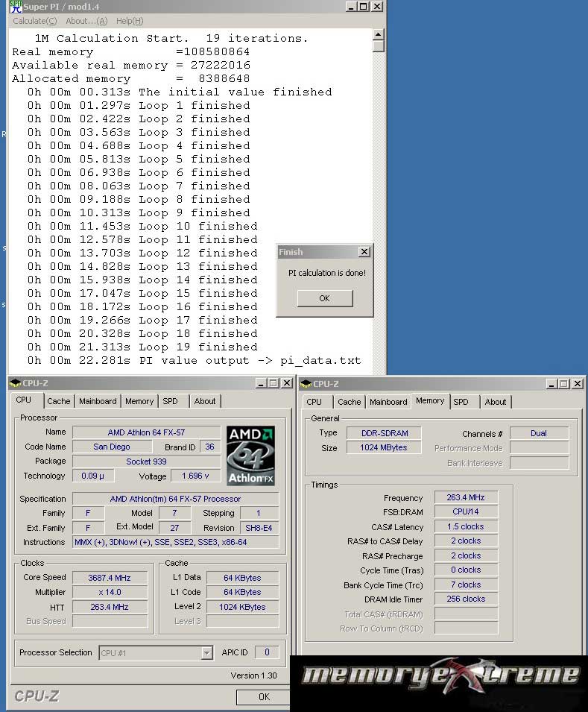Viewport: 588px width, 712px height.
Task: Switch to Memory tab in left CPU-Z
Action: 139,401
